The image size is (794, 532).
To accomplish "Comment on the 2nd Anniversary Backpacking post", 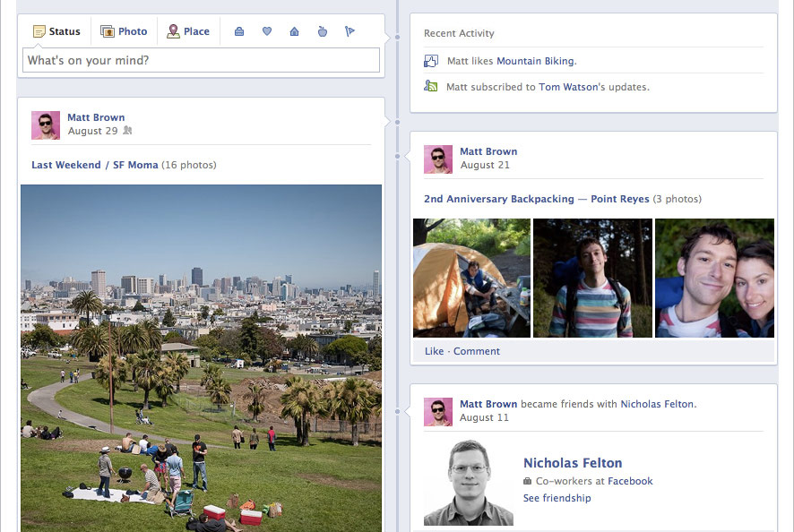I will (x=476, y=351).
